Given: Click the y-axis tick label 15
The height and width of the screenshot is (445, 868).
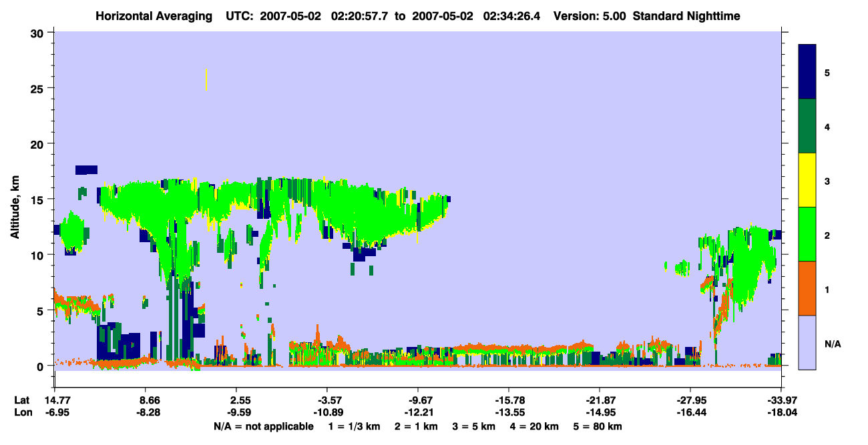Looking at the screenshot, I should coord(39,199).
